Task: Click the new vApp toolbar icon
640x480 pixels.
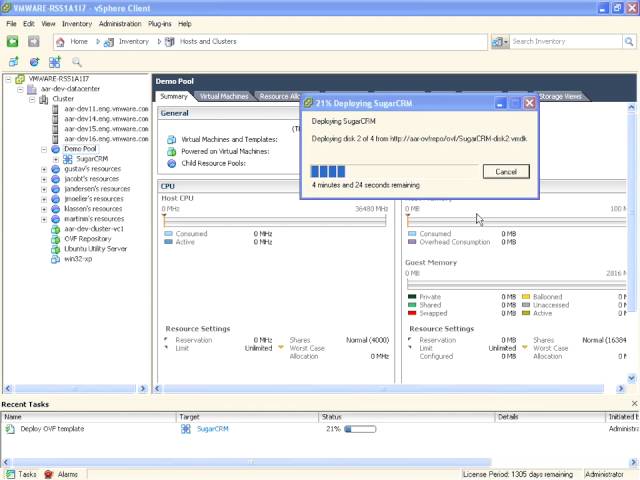Action: click(55, 62)
